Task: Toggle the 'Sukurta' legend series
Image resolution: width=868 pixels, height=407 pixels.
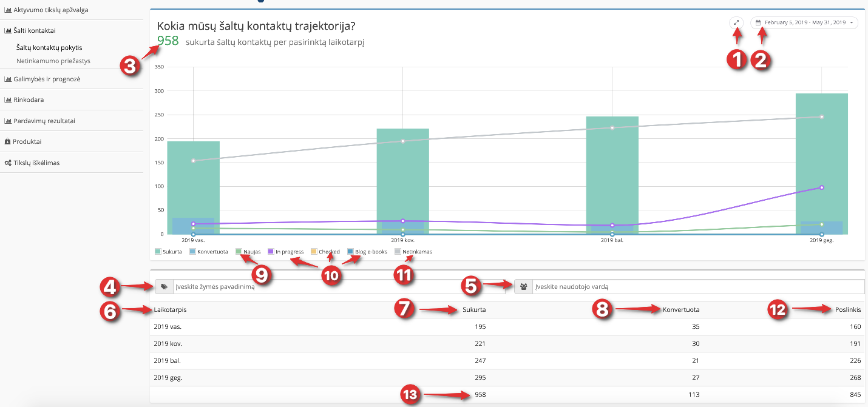Action: click(x=168, y=251)
